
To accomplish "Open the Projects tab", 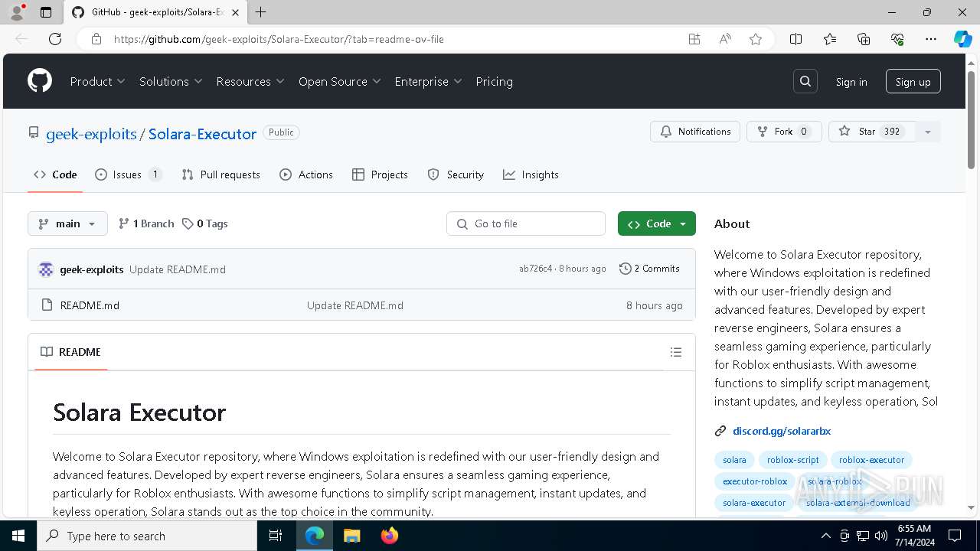I will pos(380,174).
